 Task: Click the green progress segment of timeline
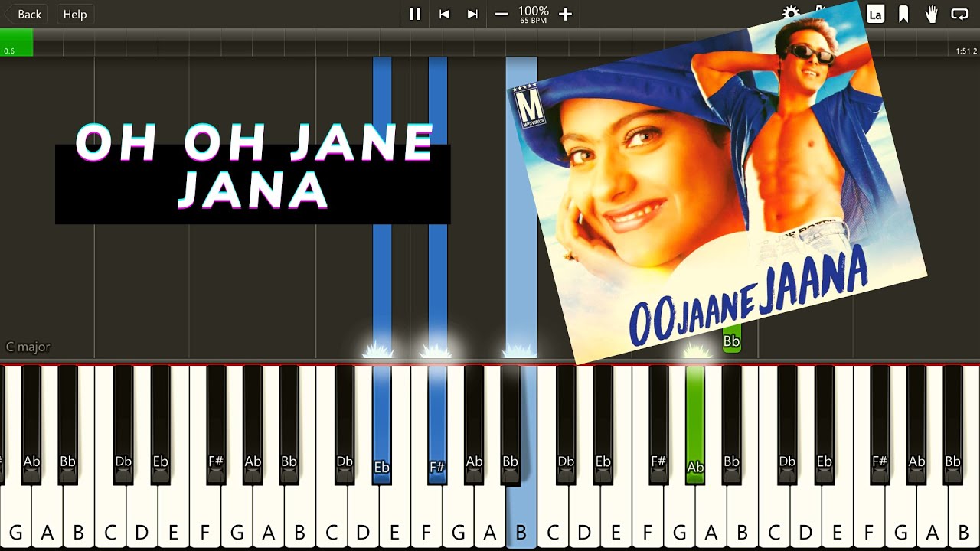click(x=16, y=42)
